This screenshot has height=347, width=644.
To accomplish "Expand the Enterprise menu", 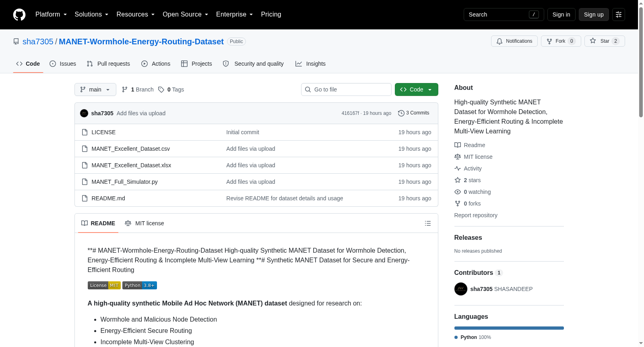I will point(234,15).
